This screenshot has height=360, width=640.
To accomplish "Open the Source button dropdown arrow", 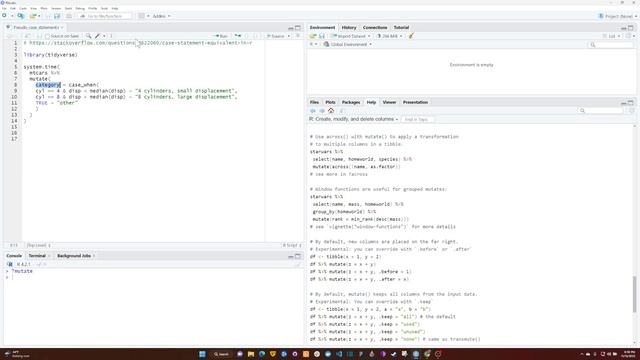I will click(289, 36).
